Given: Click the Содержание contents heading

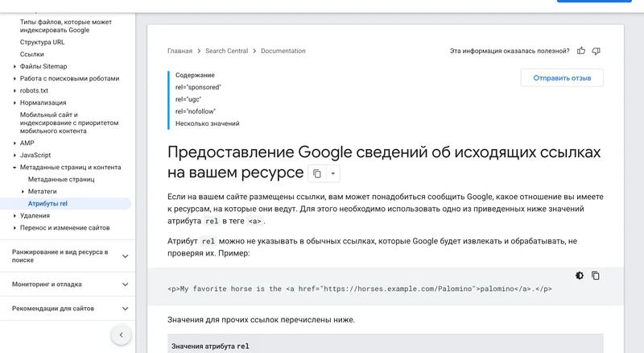Looking at the screenshot, I should (x=195, y=75).
